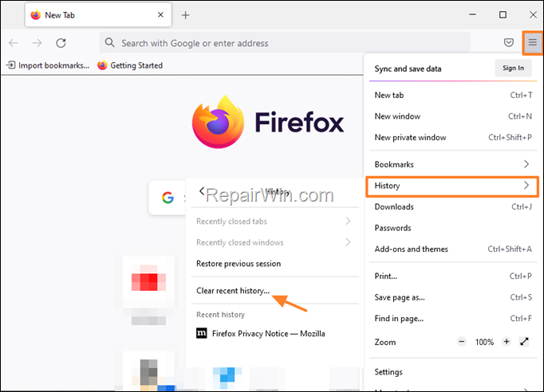Open the gray pixelated top site thumbnail

(x=148, y=370)
